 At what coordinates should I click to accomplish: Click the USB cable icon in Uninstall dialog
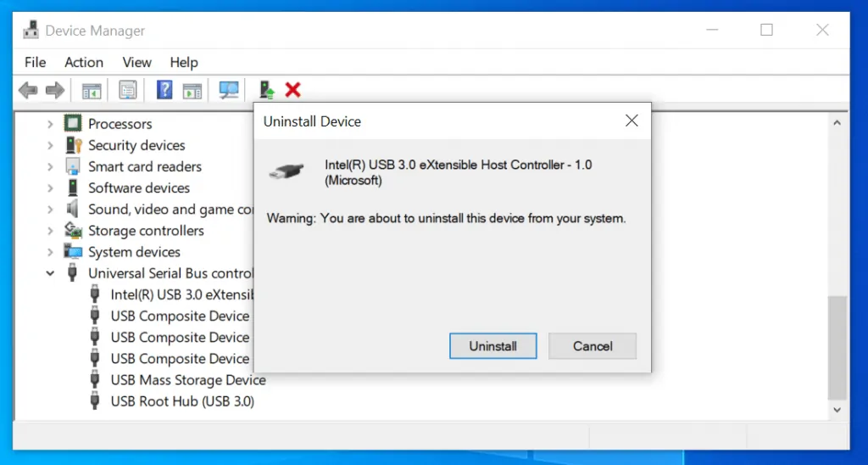click(x=287, y=171)
